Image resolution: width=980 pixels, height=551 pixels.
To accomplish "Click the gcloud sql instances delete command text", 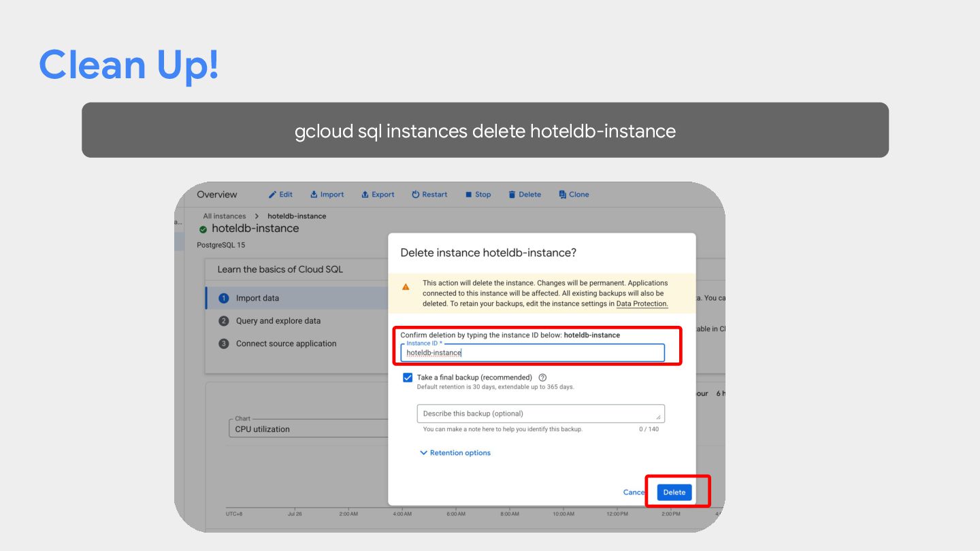I will (x=485, y=131).
